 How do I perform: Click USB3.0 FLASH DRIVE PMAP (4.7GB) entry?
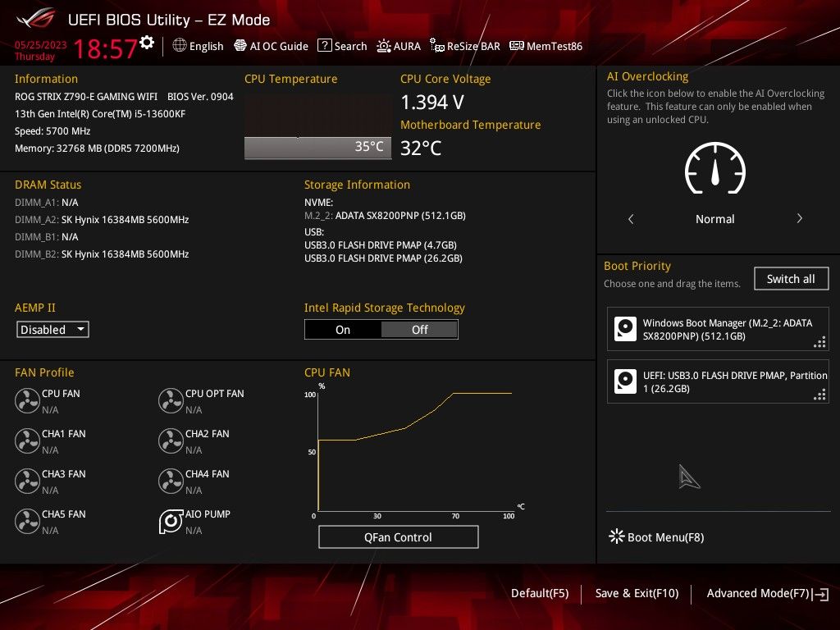pos(381,244)
